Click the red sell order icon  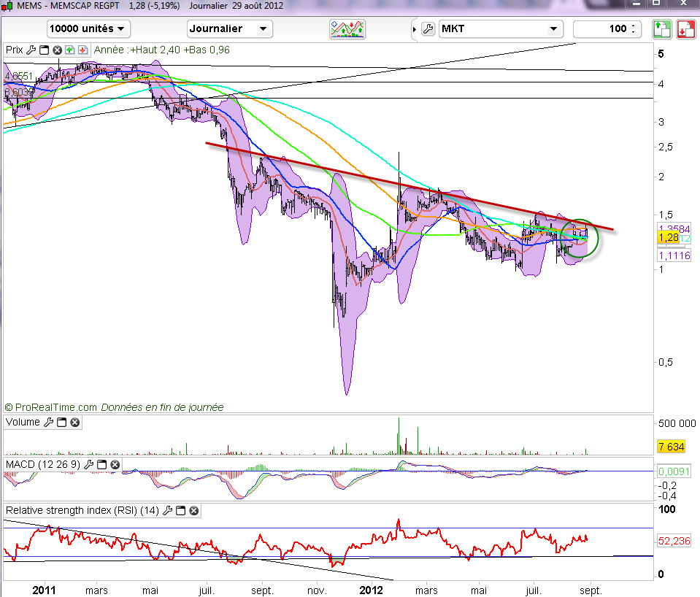(685, 29)
